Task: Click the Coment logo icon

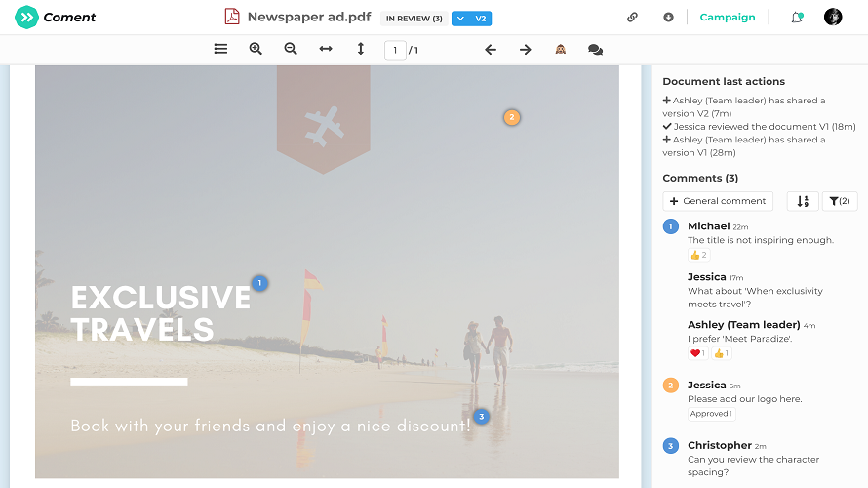Action: [x=26, y=18]
